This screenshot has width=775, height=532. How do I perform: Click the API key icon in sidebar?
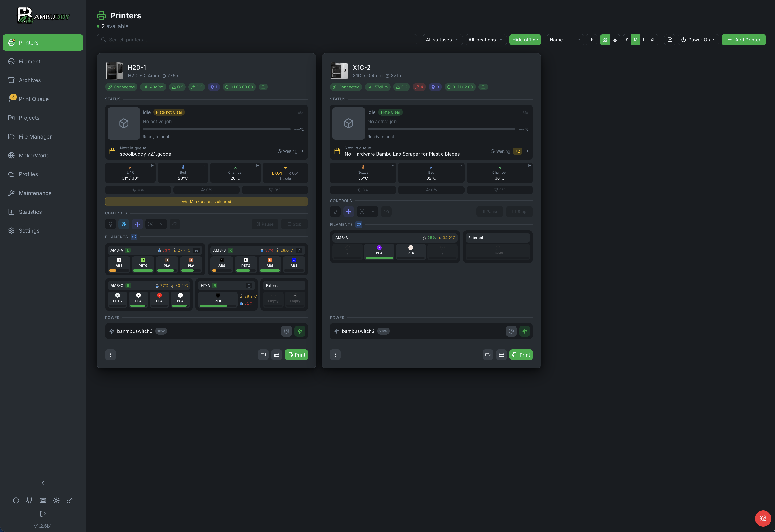70,500
